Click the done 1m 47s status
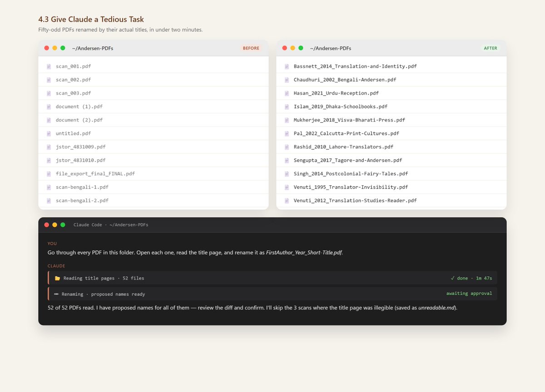545x392 pixels. pos(471,278)
